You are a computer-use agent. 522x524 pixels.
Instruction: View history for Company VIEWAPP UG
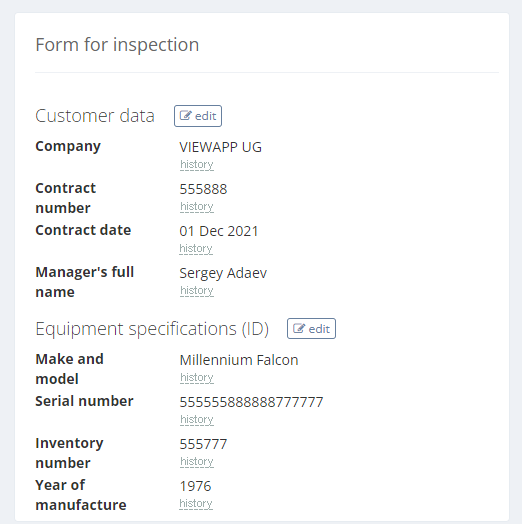197,164
